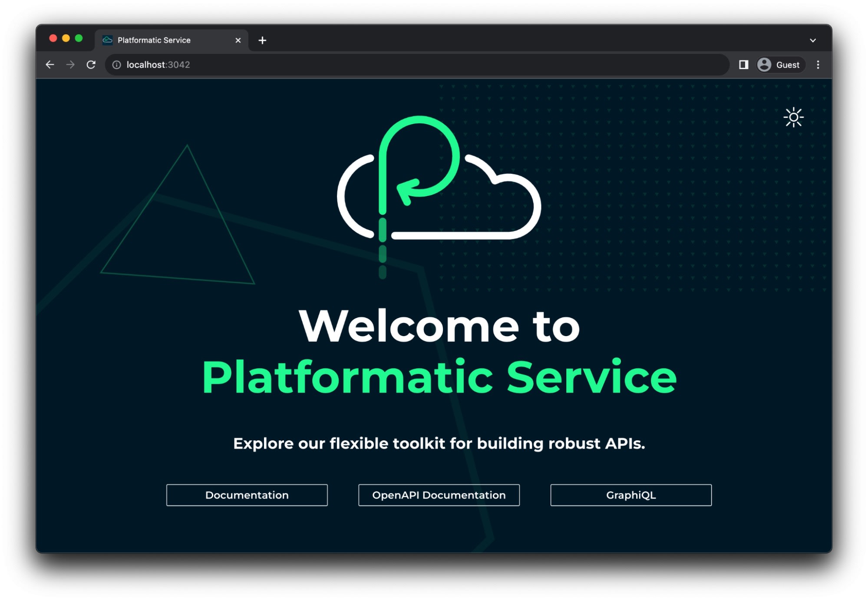Viewport: 868px width, 601px height.
Task: Click the "Welcome to" heading
Action: (x=439, y=326)
